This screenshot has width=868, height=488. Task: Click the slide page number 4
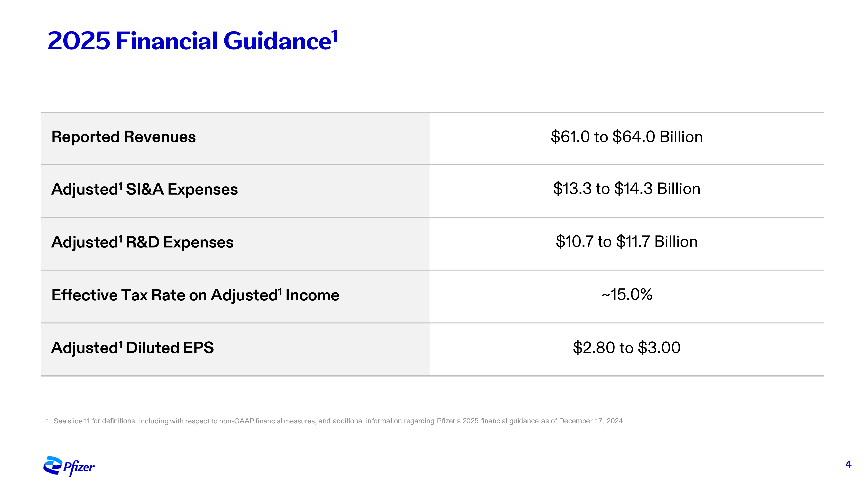pyautogui.click(x=848, y=464)
